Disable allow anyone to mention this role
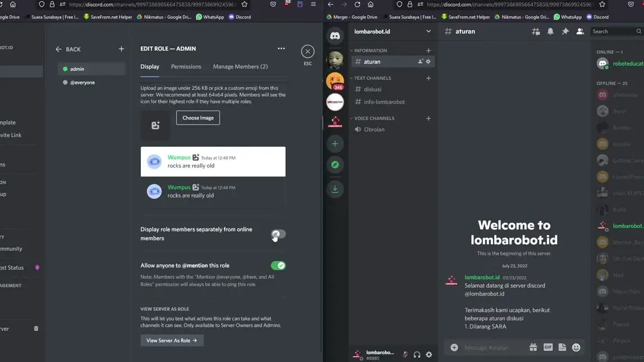The width and height of the screenshot is (644, 362). coord(278,265)
